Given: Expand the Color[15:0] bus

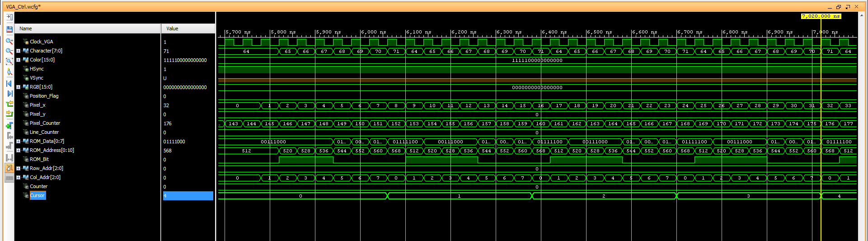Looking at the screenshot, I should pos(18,60).
